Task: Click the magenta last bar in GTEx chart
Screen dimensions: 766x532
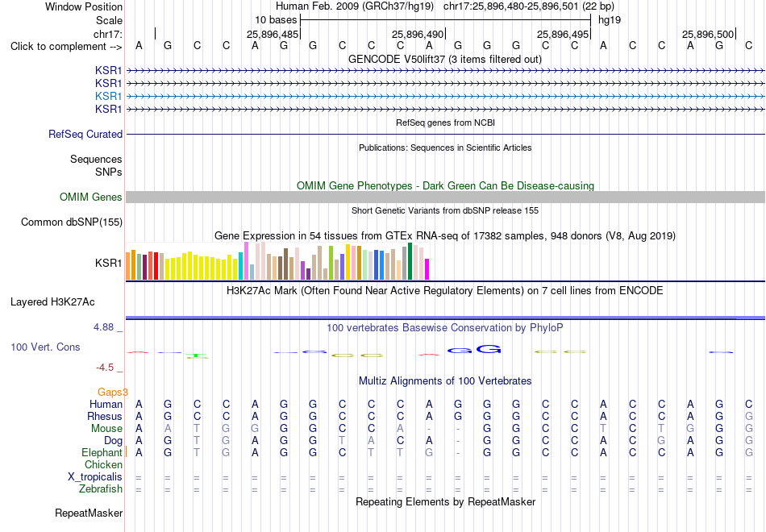Action: tap(427, 269)
